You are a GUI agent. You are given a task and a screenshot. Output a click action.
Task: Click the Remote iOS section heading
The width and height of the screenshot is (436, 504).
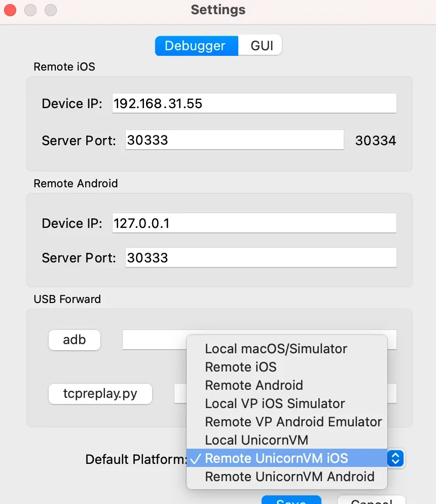coord(64,66)
